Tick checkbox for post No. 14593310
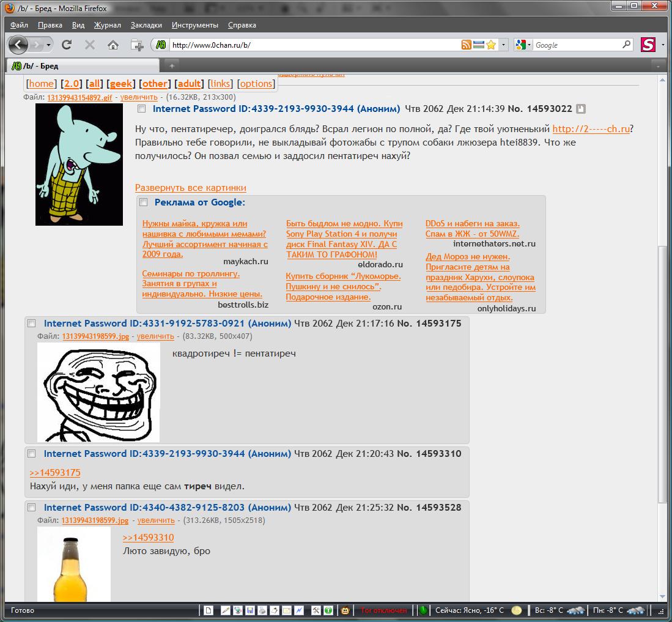 (32, 454)
